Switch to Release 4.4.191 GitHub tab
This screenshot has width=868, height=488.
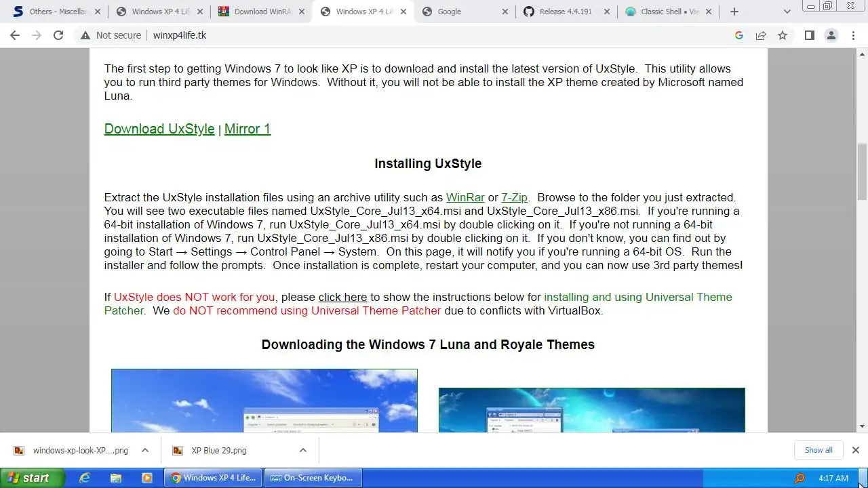click(x=566, y=12)
